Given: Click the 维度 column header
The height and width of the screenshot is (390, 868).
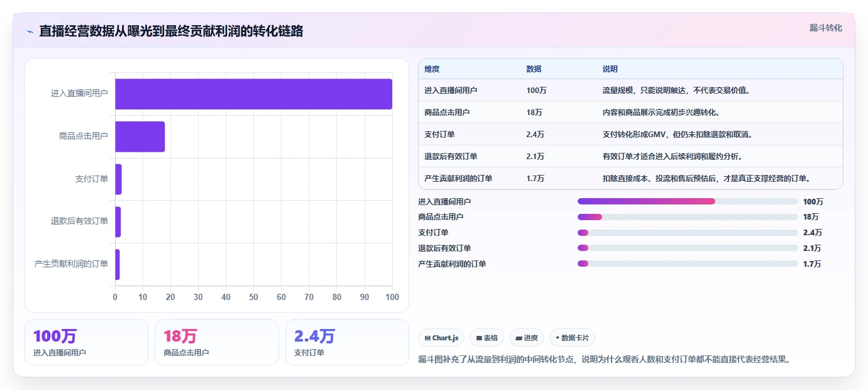Looking at the screenshot, I should (432, 69).
